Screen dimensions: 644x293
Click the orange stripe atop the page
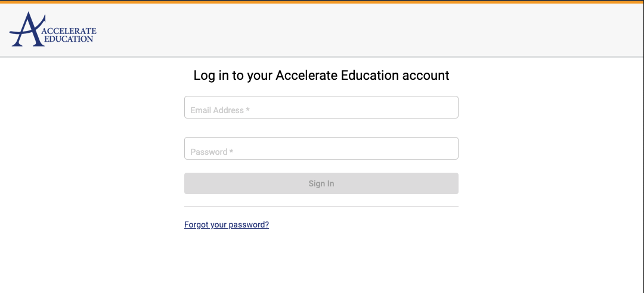click(x=322, y=2)
